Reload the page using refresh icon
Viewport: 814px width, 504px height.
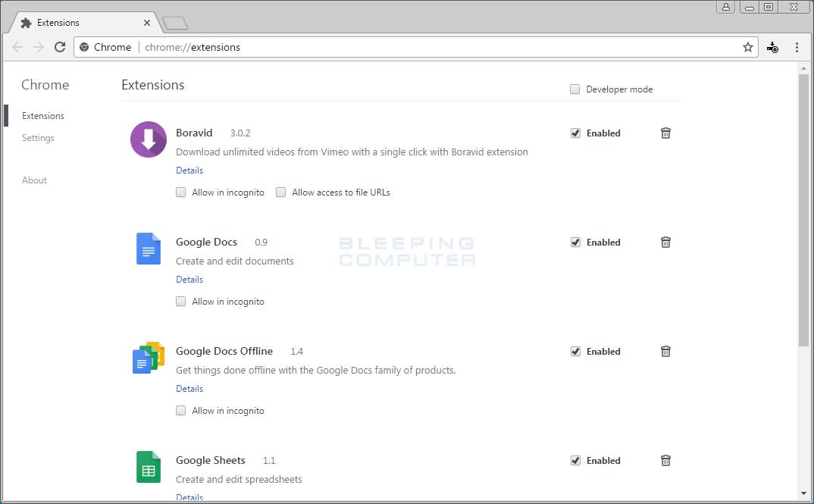coord(60,47)
